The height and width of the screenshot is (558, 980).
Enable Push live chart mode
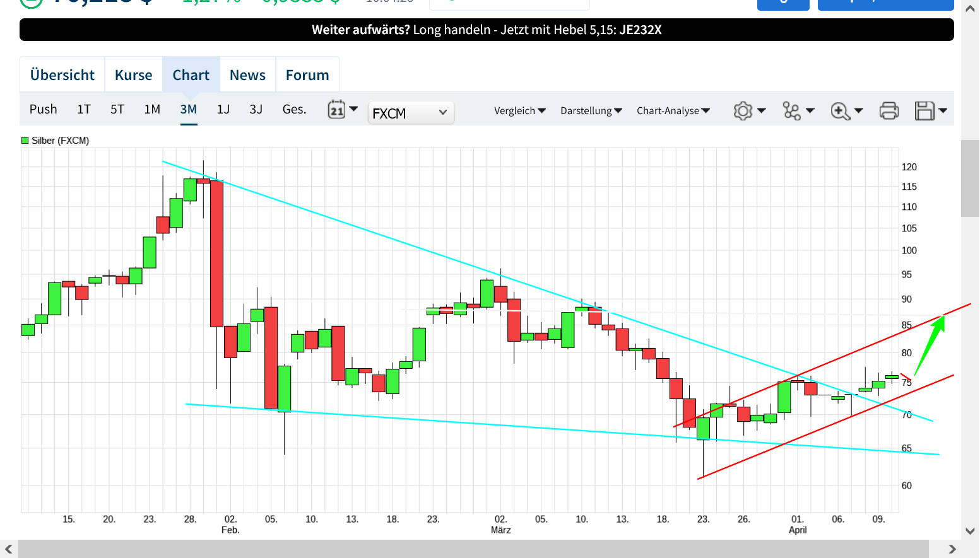[43, 110]
